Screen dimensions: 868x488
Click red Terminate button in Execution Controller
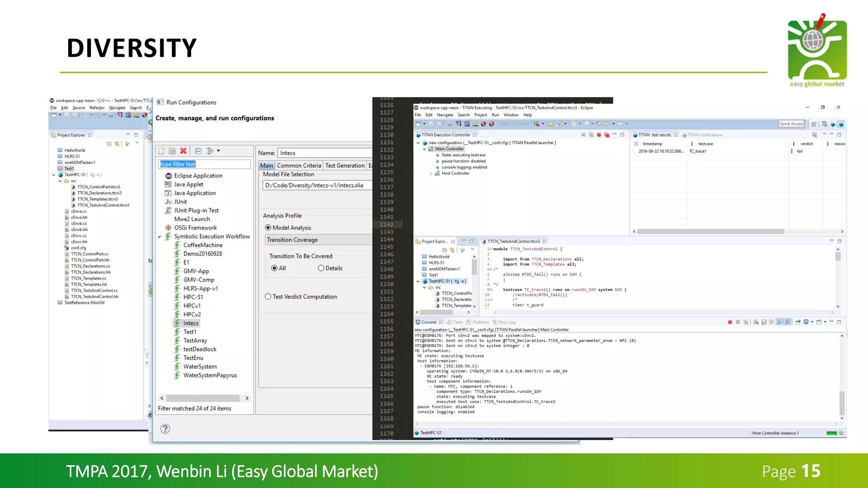pyautogui.click(x=599, y=135)
